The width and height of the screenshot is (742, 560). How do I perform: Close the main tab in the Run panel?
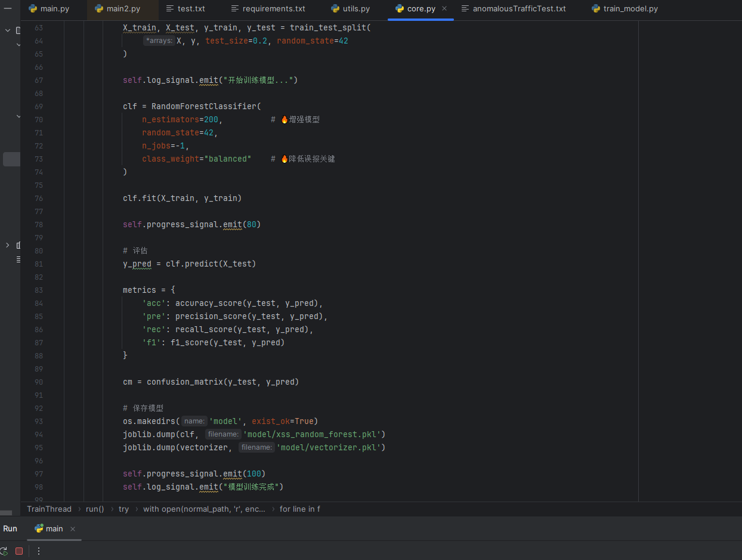tap(73, 529)
